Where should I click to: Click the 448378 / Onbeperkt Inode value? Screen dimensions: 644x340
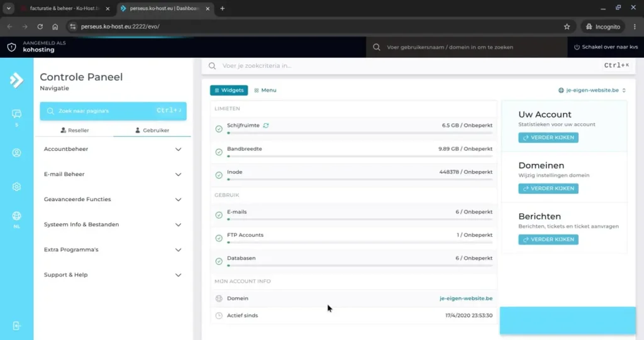466,172
